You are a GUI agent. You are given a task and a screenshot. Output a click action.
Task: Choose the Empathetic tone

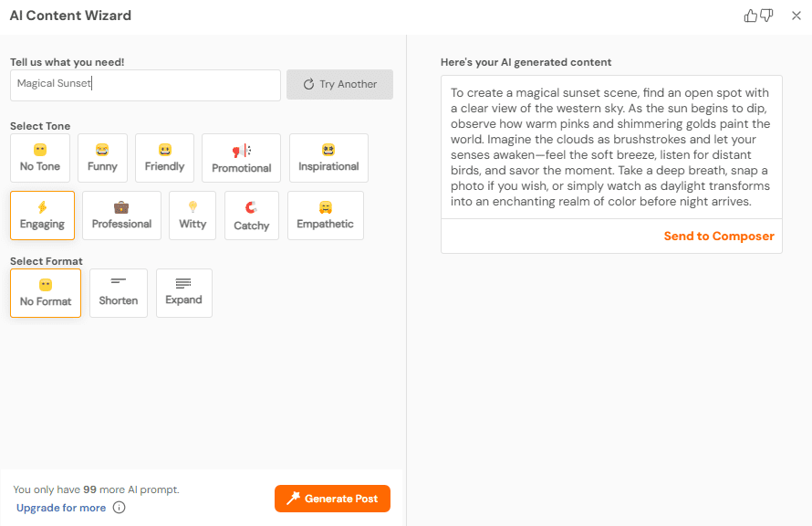tap(326, 216)
